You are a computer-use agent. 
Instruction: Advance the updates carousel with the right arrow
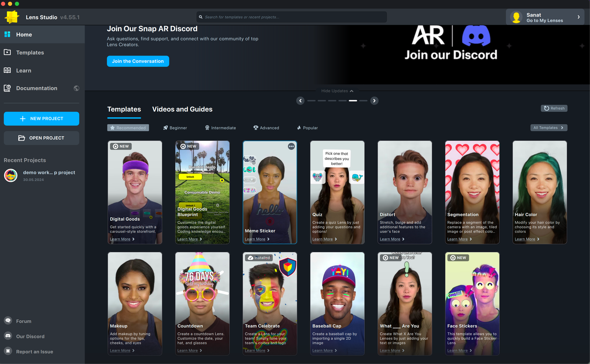(x=374, y=101)
